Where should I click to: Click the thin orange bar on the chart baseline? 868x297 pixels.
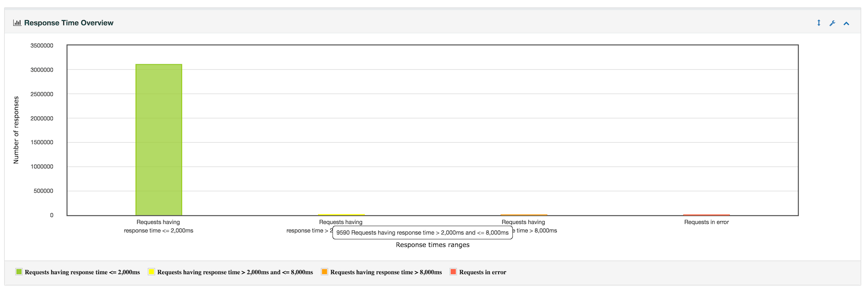pyautogui.click(x=524, y=215)
